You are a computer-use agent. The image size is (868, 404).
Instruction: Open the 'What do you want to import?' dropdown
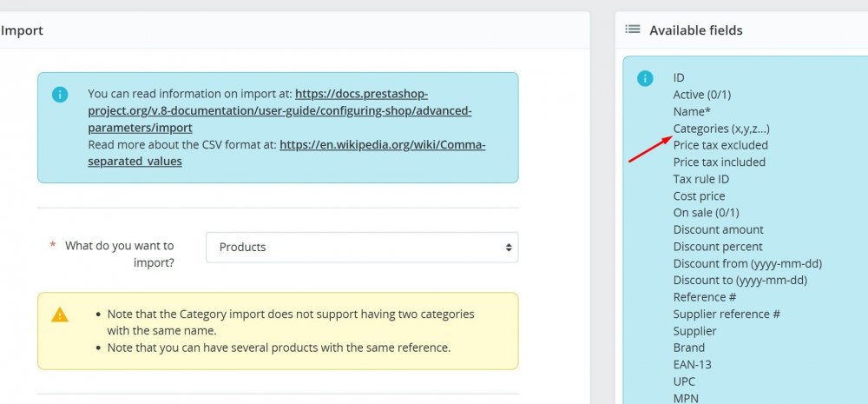[x=362, y=247]
